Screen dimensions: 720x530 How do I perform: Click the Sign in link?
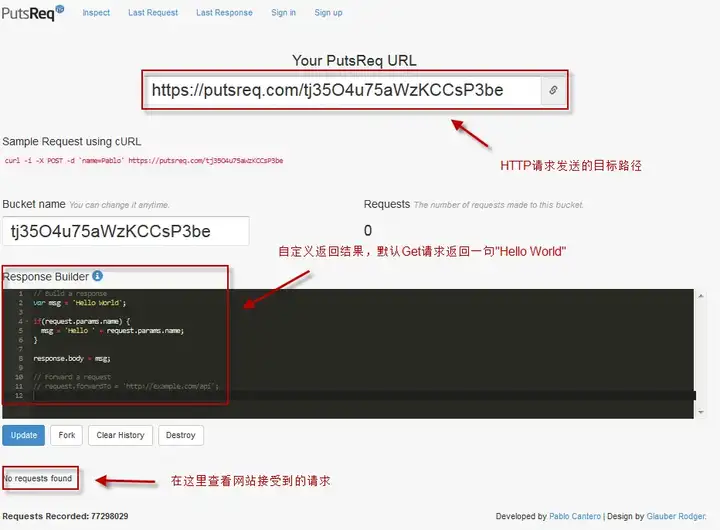point(283,12)
